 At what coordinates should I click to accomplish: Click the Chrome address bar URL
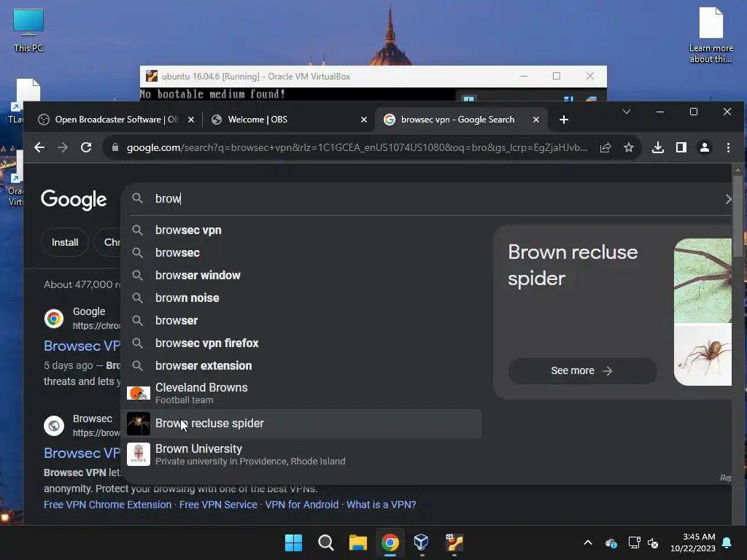pyautogui.click(x=357, y=147)
